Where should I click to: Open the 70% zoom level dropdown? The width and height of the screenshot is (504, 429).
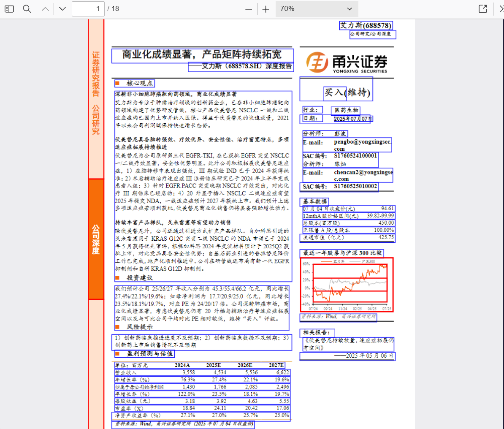pos(317,9)
